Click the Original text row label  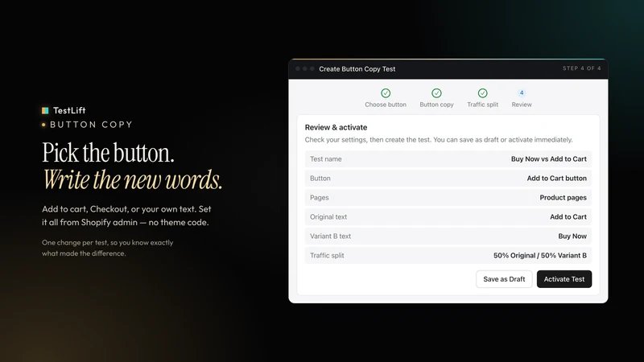click(328, 216)
